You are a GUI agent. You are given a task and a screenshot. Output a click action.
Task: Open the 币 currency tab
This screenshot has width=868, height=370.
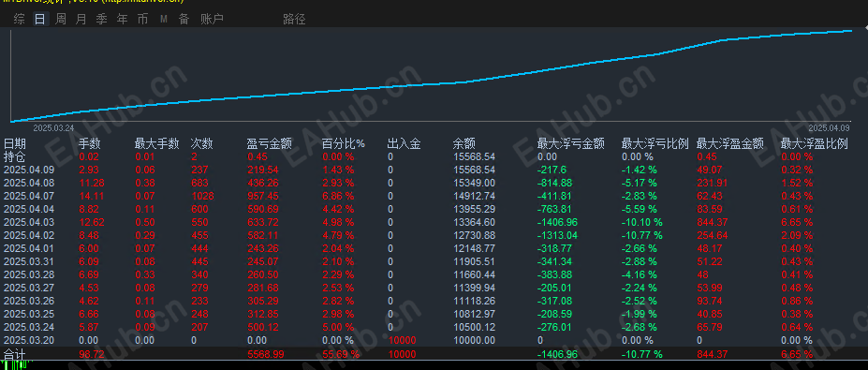[143, 20]
